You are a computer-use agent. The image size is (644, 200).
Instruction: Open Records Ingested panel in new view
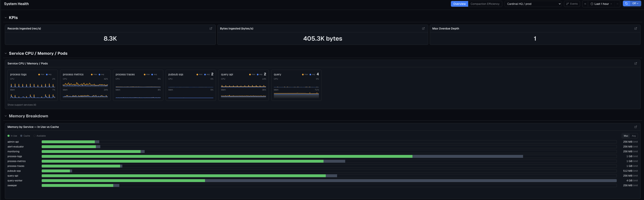(x=211, y=28)
